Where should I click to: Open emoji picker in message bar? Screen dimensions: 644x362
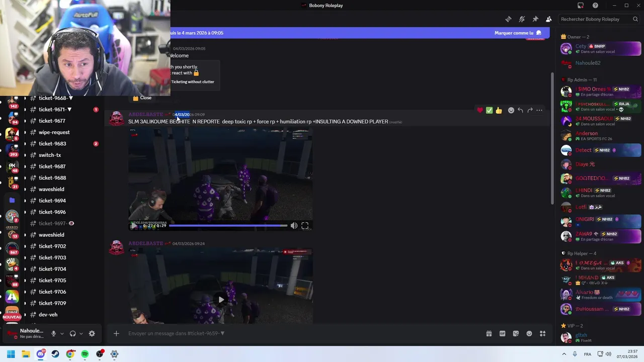pyautogui.click(x=529, y=333)
